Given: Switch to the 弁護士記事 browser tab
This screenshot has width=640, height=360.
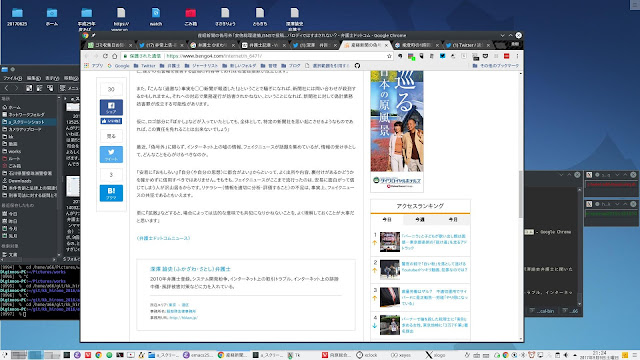Looking at the screenshot, I should [263, 45].
